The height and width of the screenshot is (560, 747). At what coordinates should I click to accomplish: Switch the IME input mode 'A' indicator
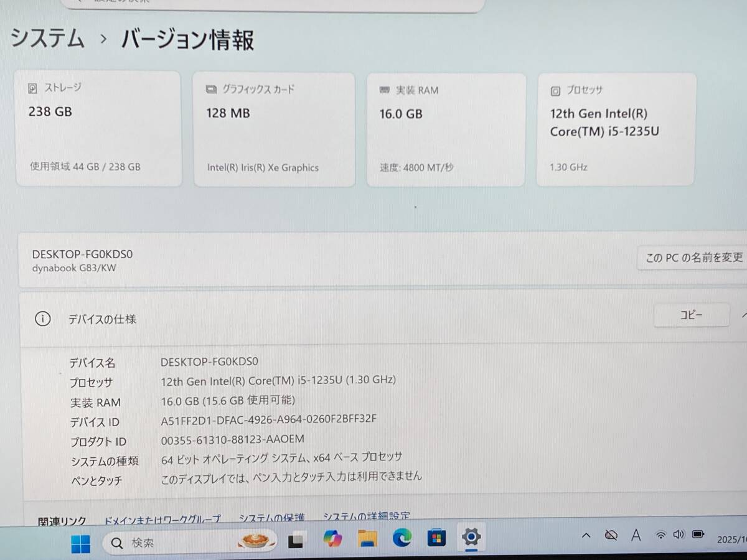pos(636,534)
